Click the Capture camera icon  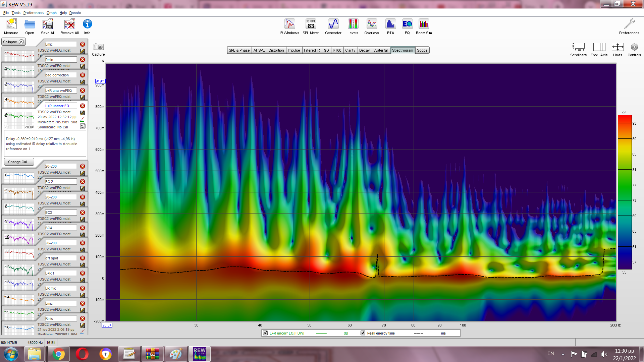(x=98, y=47)
